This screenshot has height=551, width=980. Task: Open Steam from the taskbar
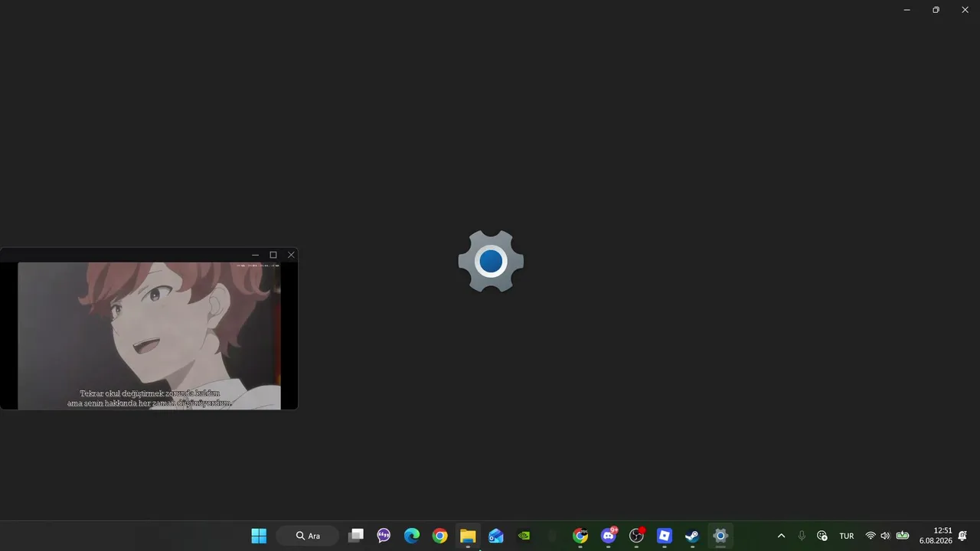(x=692, y=536)
